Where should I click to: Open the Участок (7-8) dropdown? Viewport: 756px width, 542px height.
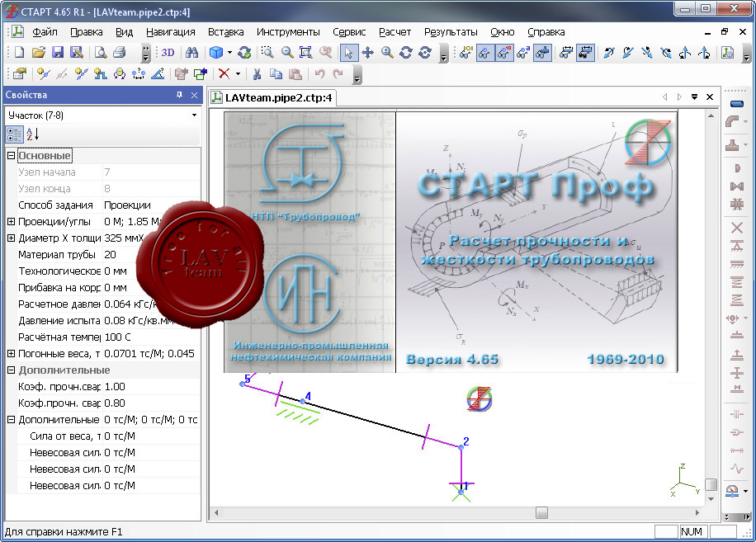[x=194, y=115]
